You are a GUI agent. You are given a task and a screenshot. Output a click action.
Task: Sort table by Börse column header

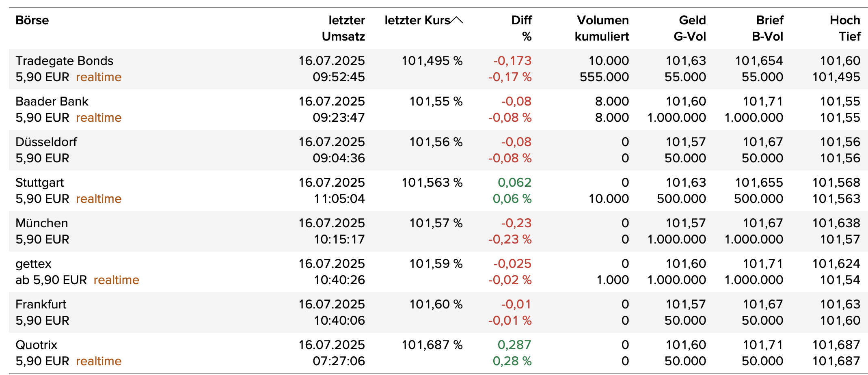[32, 20]
